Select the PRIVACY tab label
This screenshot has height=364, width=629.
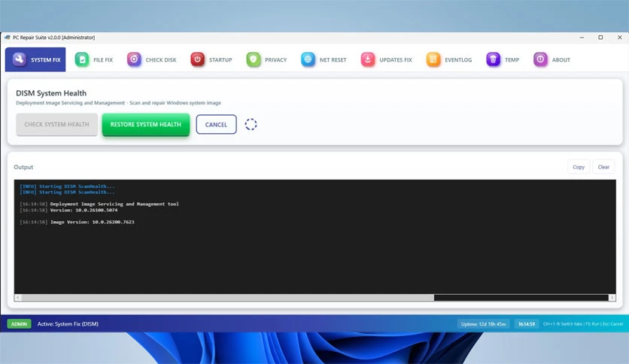coord(275,59)
